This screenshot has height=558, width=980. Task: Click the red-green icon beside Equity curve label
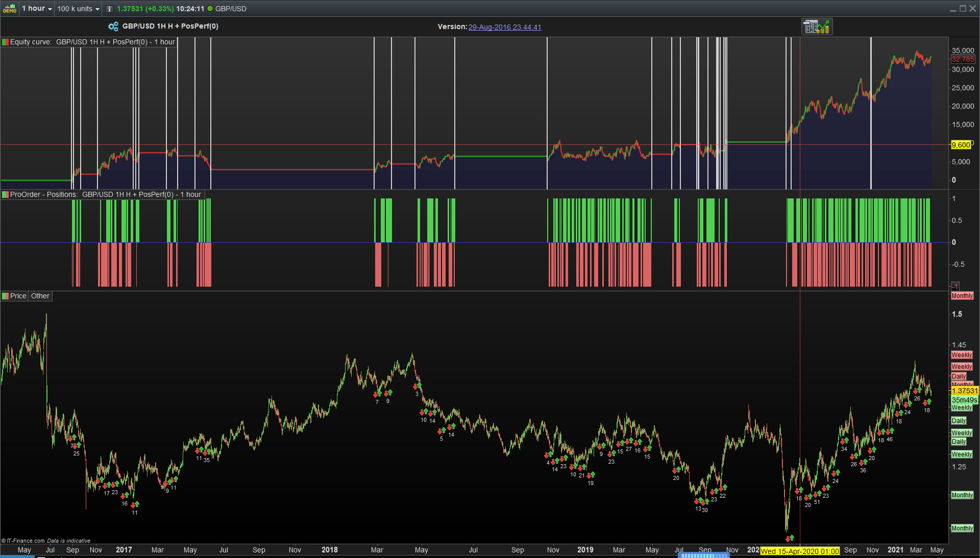(x=5, y=42)
